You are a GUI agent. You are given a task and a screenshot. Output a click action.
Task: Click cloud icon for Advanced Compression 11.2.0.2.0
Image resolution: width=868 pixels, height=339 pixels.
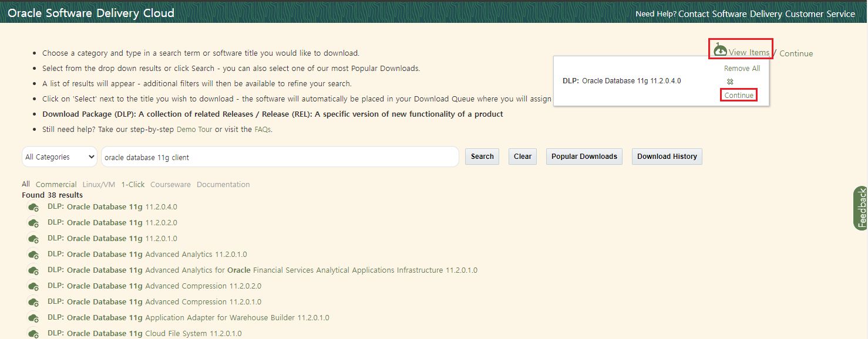point(33,286)
